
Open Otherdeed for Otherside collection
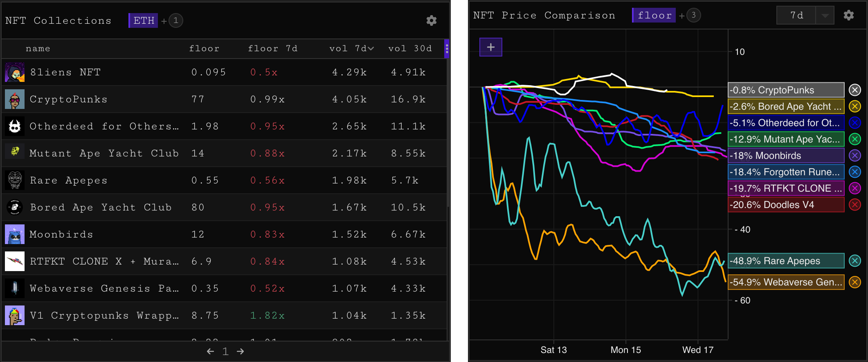point(224,126)
